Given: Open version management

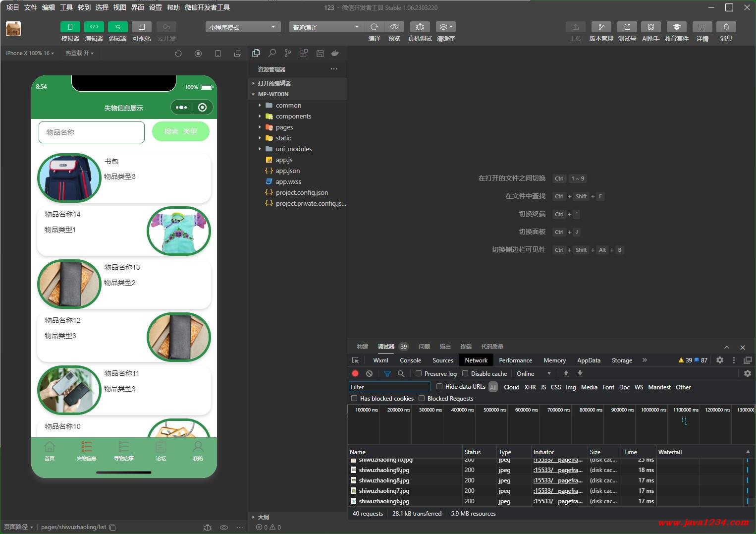Looking at the screenshot, I should pyautogui.click(x=601, y=27).
